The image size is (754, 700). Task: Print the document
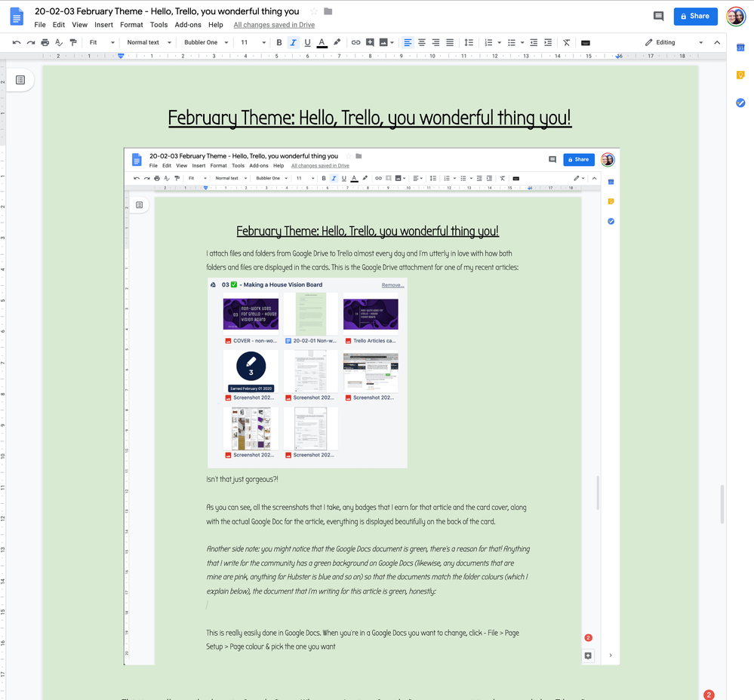click(x=45, y=42)
